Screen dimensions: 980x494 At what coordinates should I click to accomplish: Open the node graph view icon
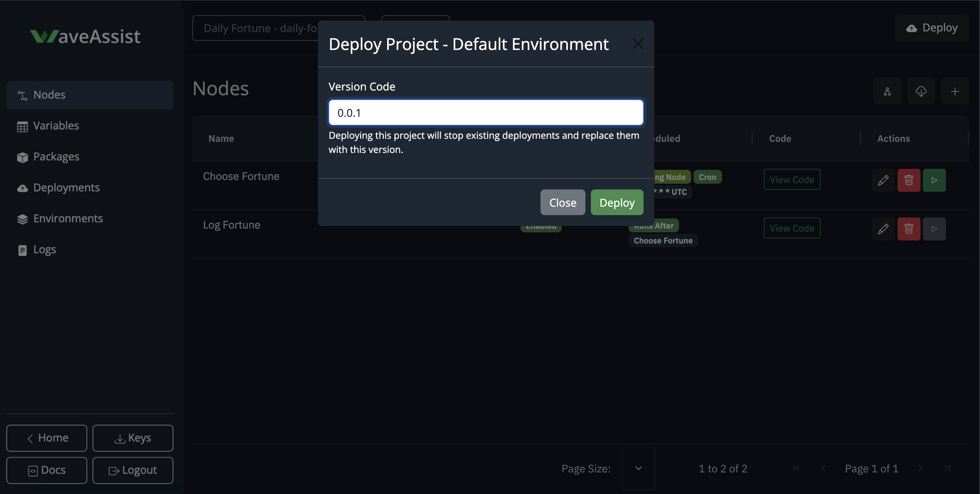887,91
